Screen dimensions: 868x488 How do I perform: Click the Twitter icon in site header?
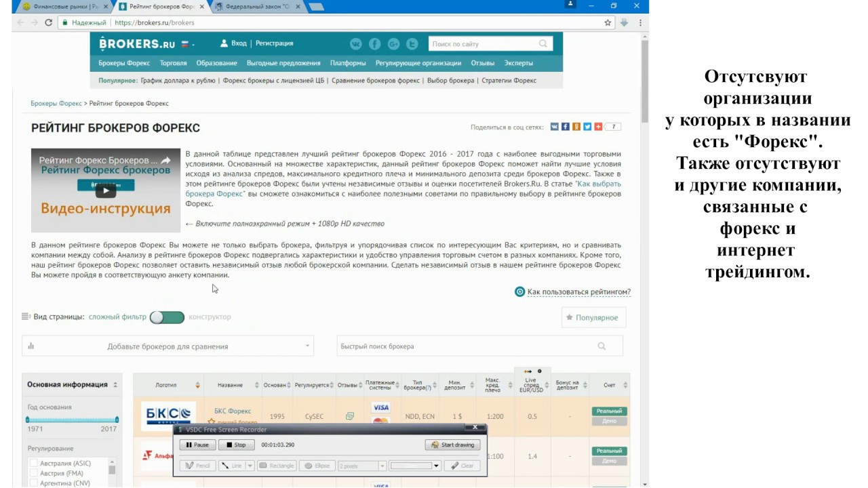click(412, 44)
